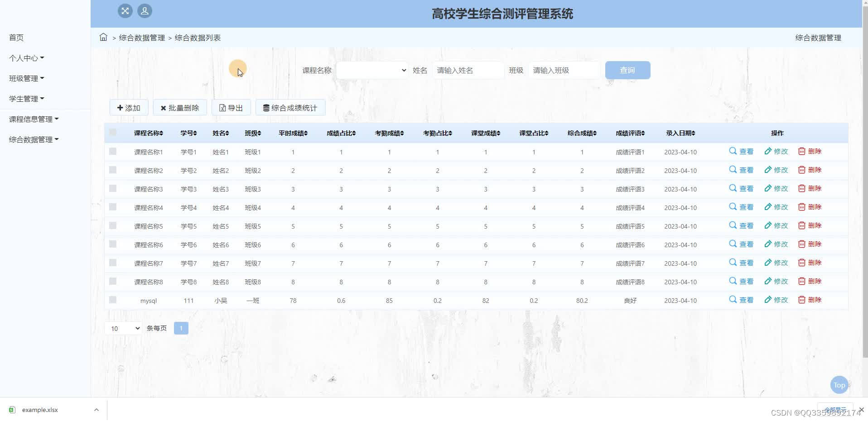Click the 导出 export button
This screenshot has height=421, width=868.
pos(231,108)
